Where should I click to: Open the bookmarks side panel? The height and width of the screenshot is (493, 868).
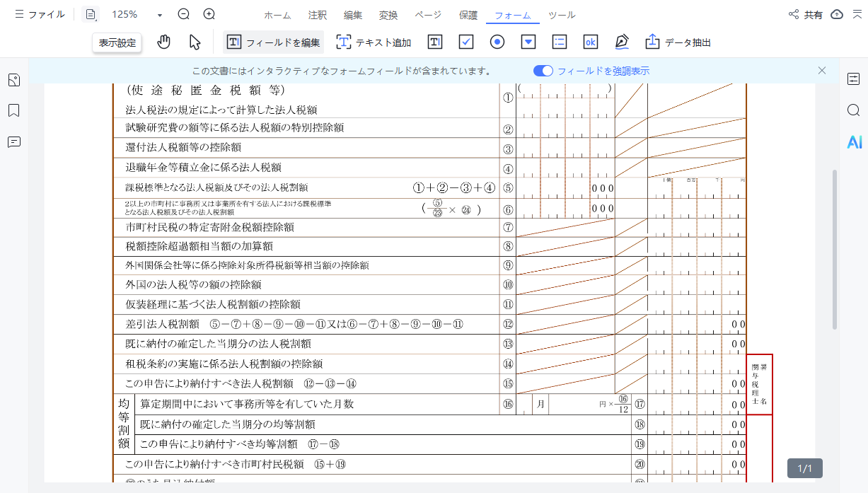tap(13, 110)
